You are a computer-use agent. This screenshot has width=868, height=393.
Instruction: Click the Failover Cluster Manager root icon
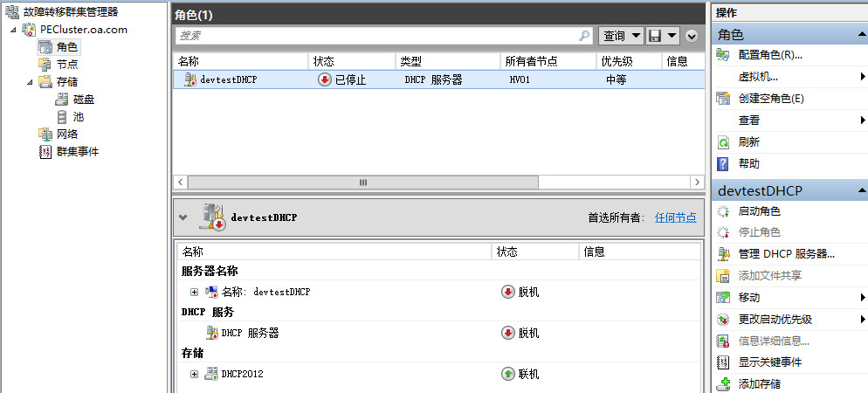point(12,11)
